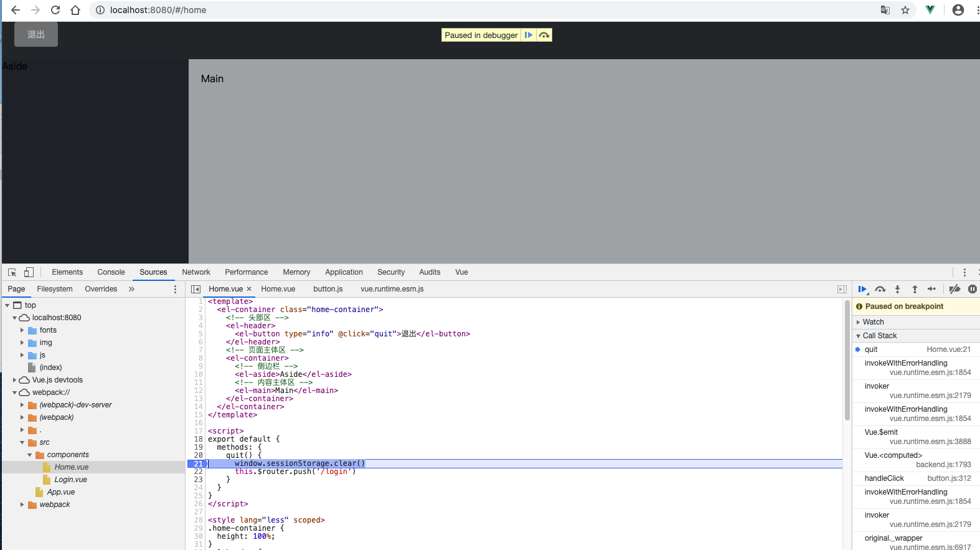Expand the fonts folder
Screen dimensions: 980x550
(22, 330)
